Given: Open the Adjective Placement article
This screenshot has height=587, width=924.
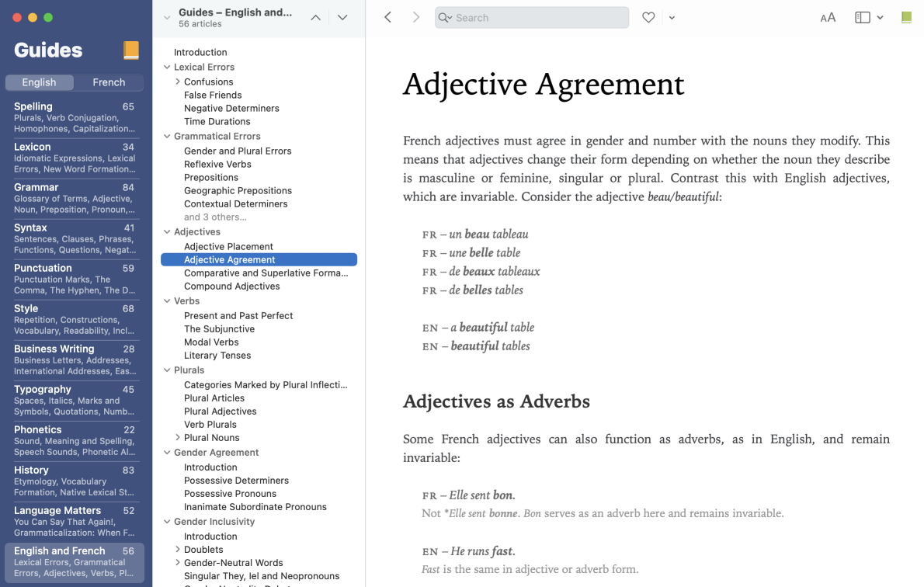Looking at the screenshot, I should click(x=228, y=245).
